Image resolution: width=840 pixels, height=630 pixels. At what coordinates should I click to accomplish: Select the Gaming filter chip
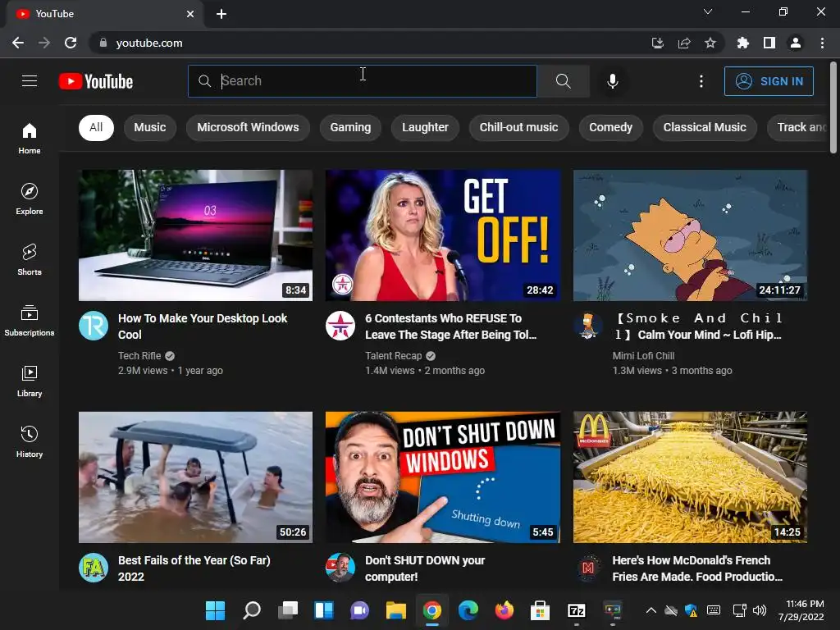coord(350,127)
